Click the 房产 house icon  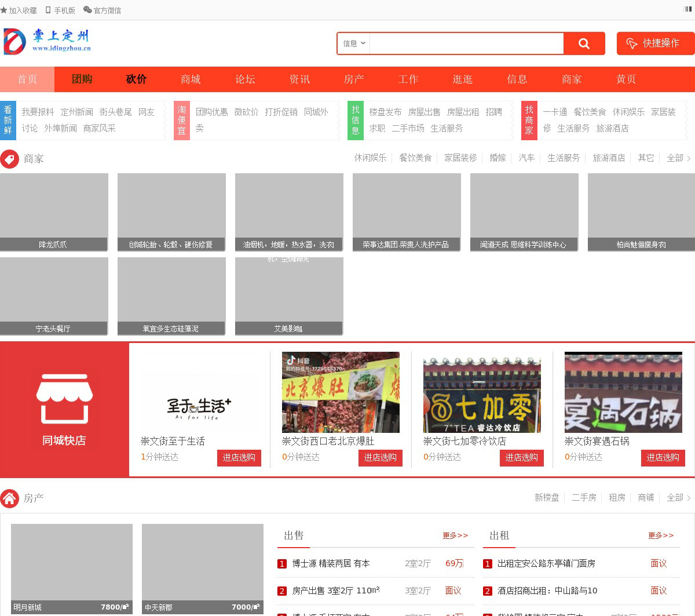[9, 498]
